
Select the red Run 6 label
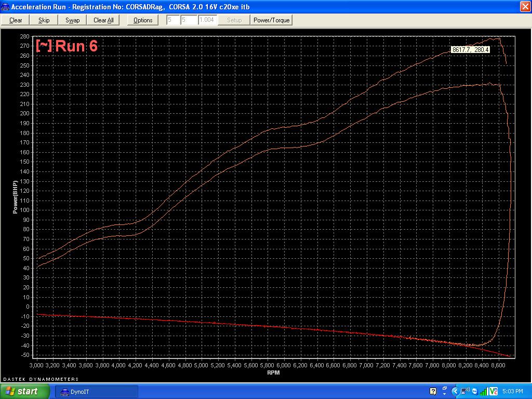(66, 46)
